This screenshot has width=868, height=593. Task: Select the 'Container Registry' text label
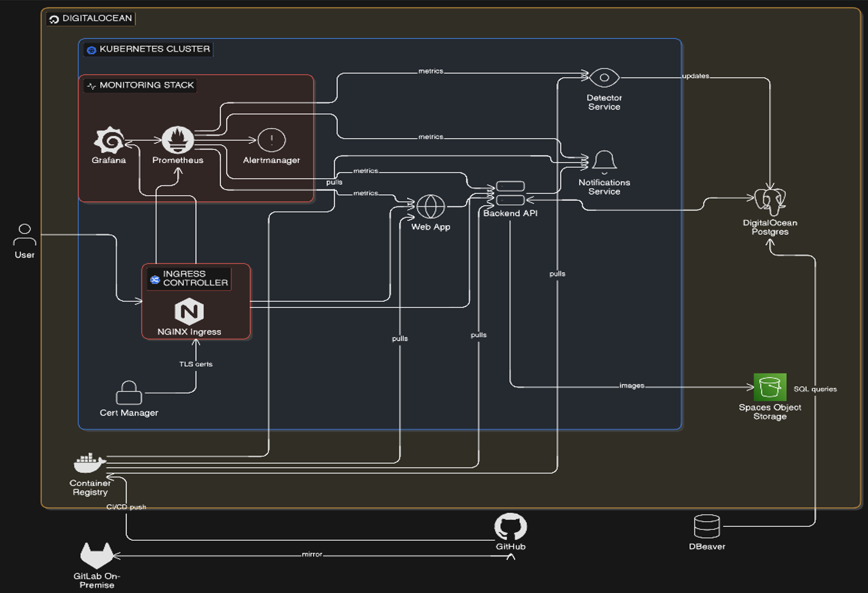90,487
